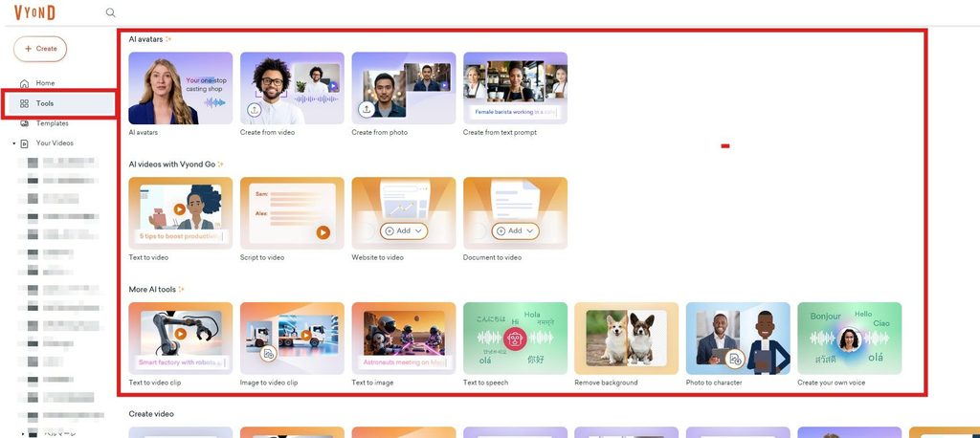Screen dimensions: 980x438
Task: Click the 'Text to speech' label
Action: [485, 383]
